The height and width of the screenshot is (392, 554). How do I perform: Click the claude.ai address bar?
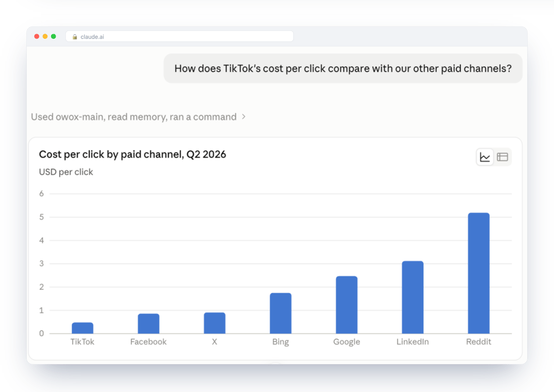point(180,36)
